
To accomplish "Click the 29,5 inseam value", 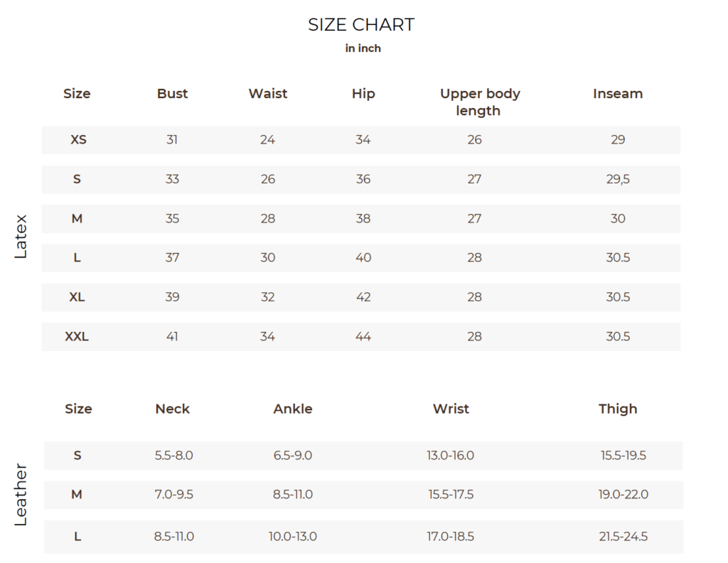I will 618,179.
